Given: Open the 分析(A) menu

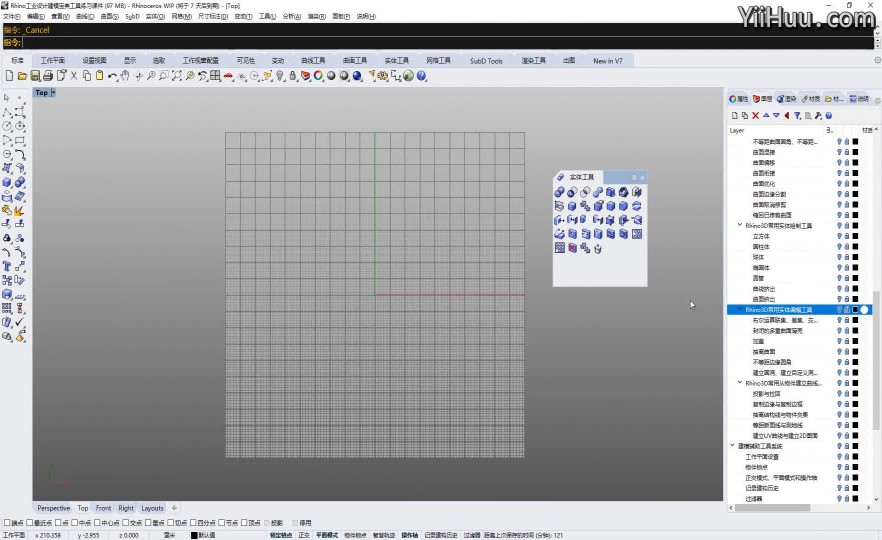Looking at the screenshot, I should [291, 16].
